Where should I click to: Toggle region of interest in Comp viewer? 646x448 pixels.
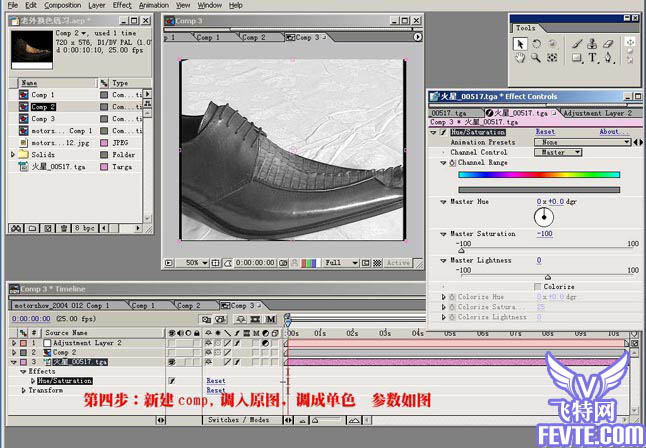[x=365, y=263]
